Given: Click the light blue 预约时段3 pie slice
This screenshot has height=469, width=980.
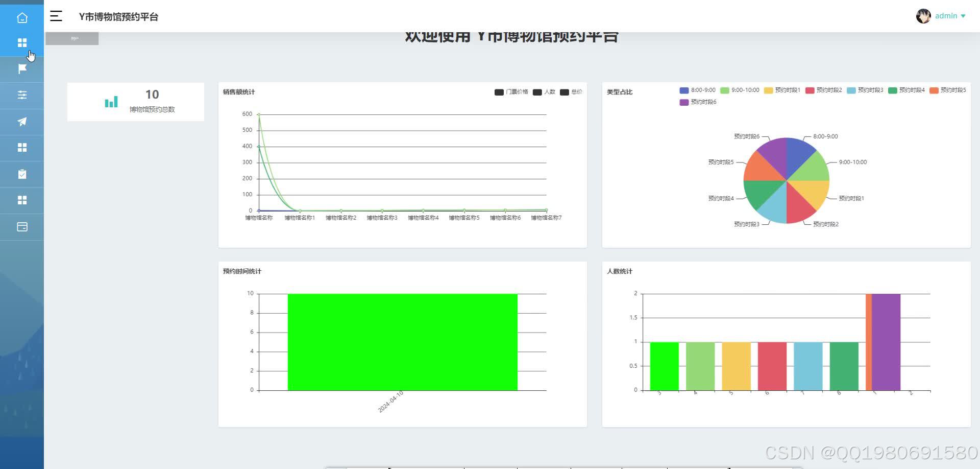Looking at the screenshot, I should 776,206.
